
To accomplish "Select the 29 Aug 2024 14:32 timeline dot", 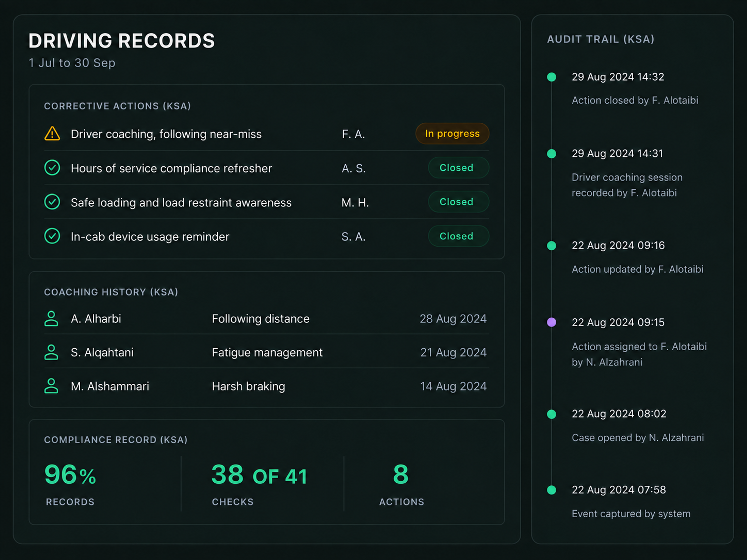I will [x=551, y=77].
